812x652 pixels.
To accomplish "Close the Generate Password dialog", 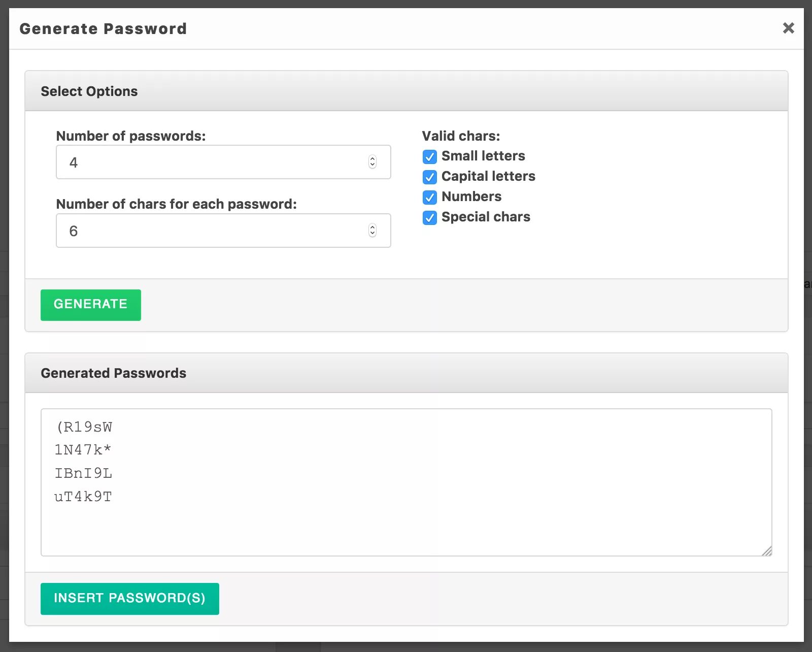I will click(x=788, y=28).
